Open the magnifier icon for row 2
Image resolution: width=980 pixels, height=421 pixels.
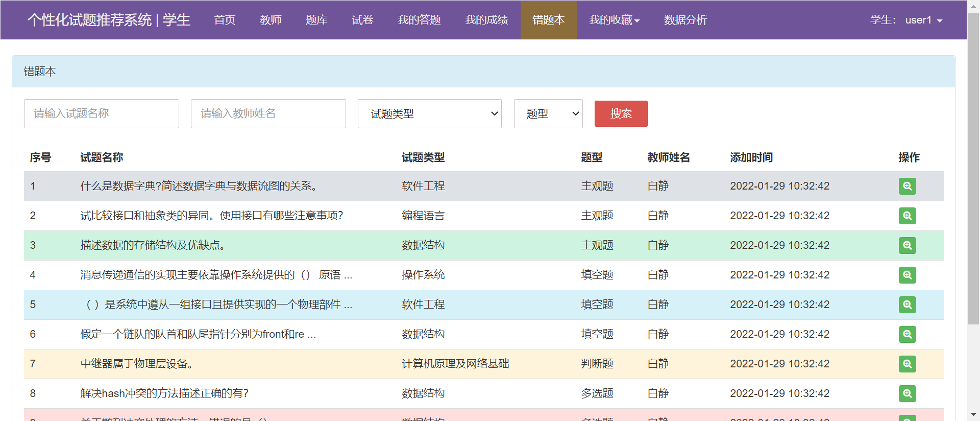[x=907, y=216]
